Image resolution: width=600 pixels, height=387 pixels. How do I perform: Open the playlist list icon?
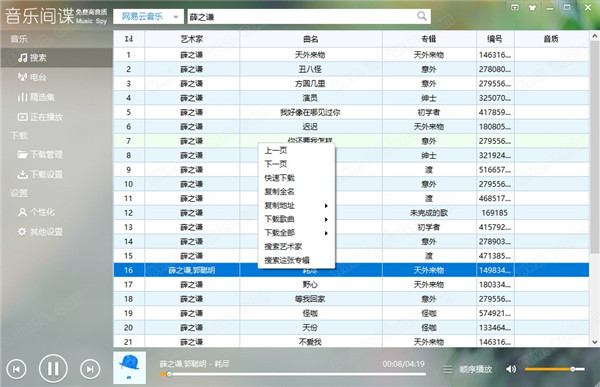[447, 369]
